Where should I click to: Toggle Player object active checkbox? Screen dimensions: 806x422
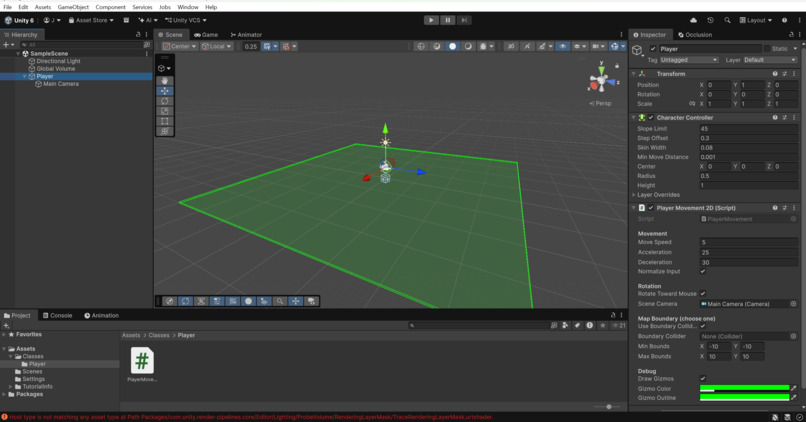[653, 49]
